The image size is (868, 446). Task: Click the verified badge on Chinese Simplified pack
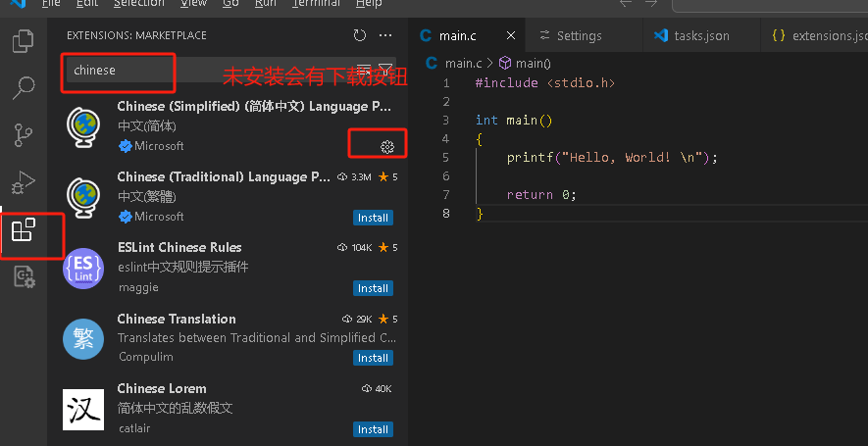126,146
